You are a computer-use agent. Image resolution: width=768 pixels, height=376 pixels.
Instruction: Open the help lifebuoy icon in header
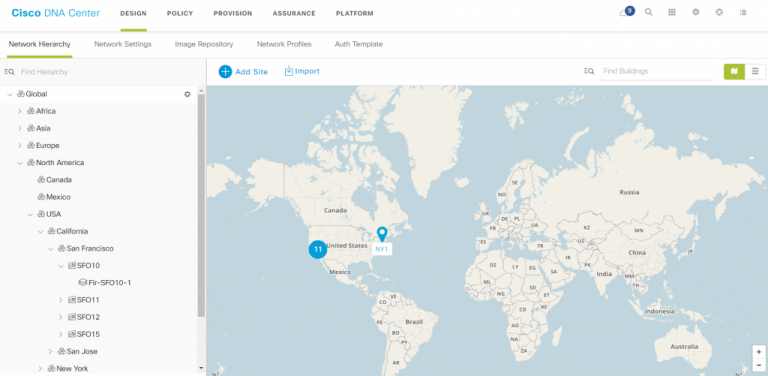click(x=719, y=13)
